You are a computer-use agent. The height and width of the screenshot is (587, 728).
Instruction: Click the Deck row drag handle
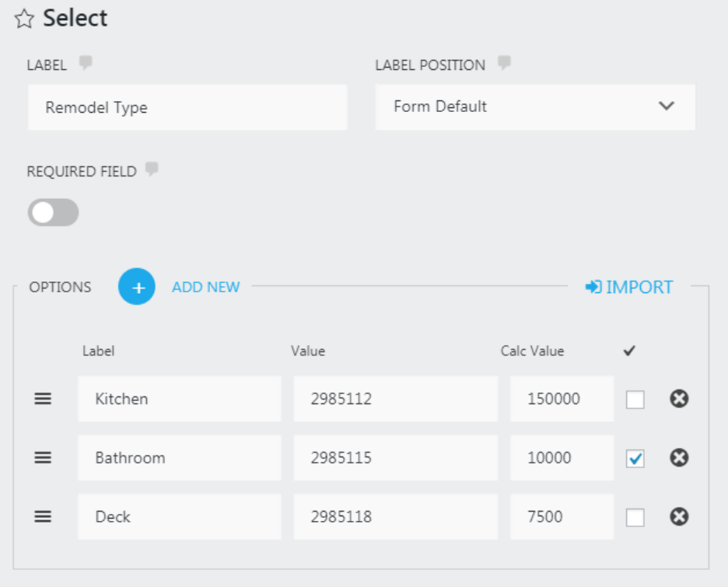pos(43,517)
